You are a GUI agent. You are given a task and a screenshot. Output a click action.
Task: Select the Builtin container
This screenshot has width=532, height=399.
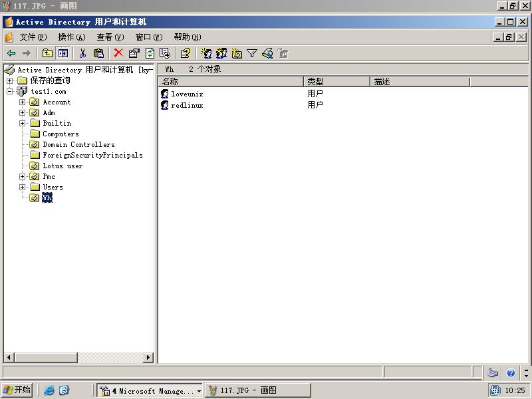[57, 123]
